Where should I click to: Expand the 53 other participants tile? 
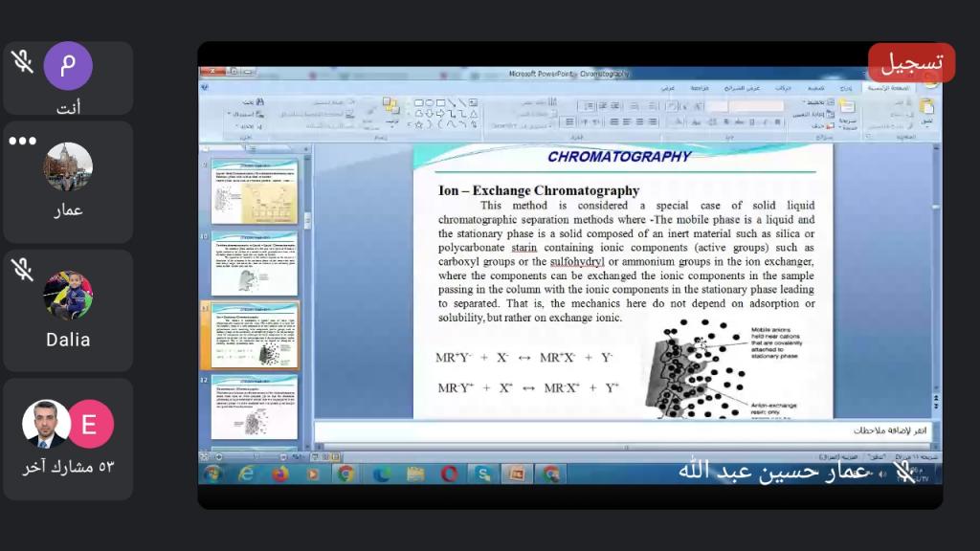68,436
